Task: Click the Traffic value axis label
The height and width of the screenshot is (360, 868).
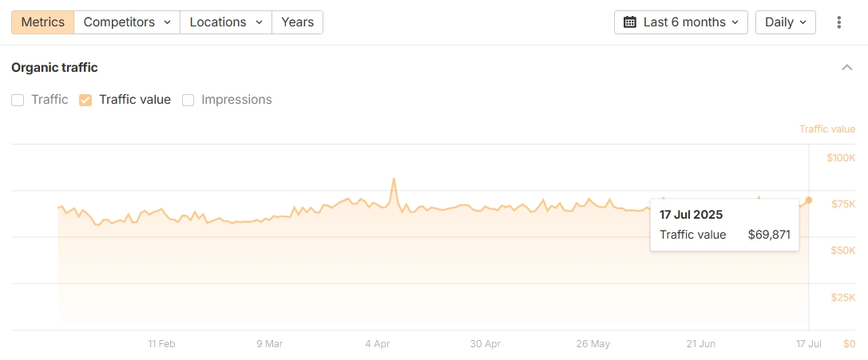Action: [x=826, y=129]
